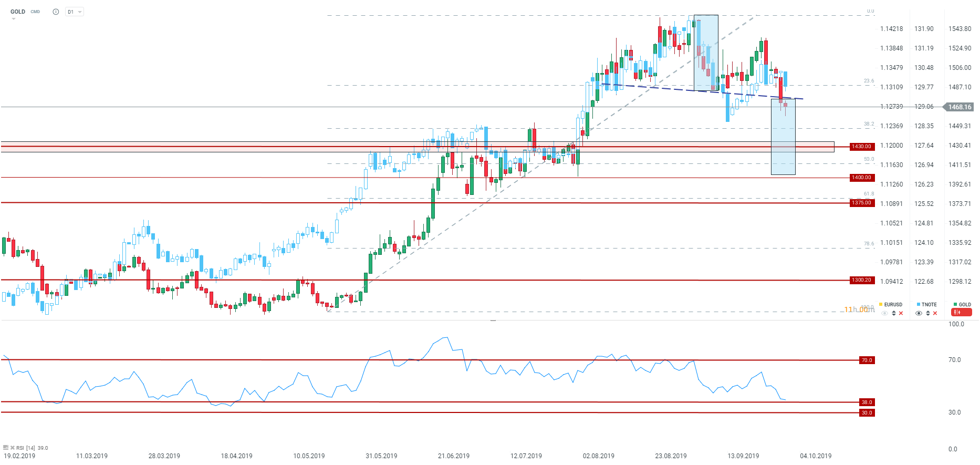980x465 pixels.
Task: Click the current price tag 1468.16
Action: (959, 107)
